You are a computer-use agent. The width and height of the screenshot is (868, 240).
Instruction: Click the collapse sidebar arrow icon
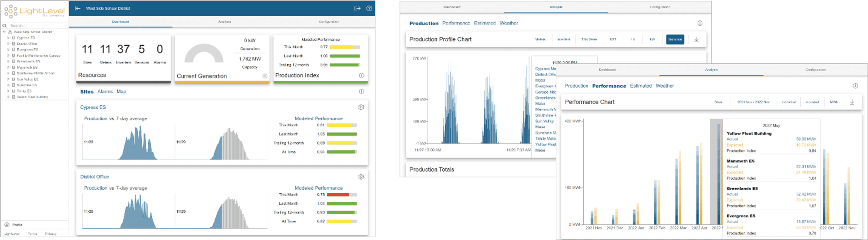tap(77, 8)
